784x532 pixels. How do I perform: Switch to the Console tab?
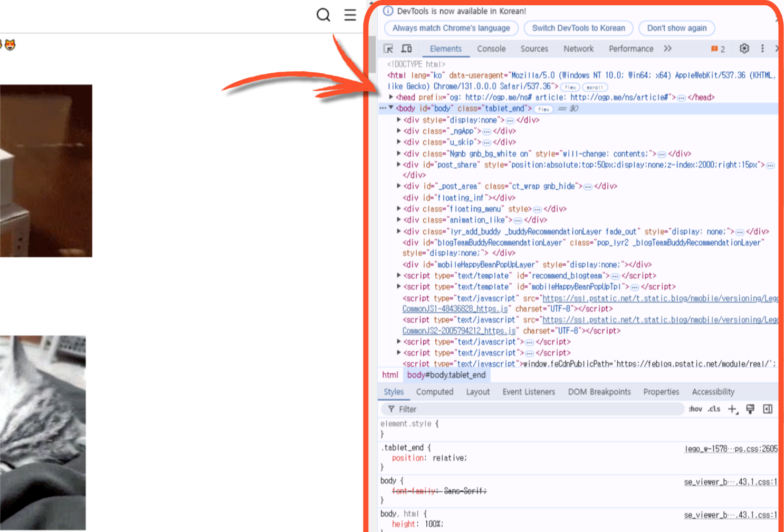(x=491, y=49)
